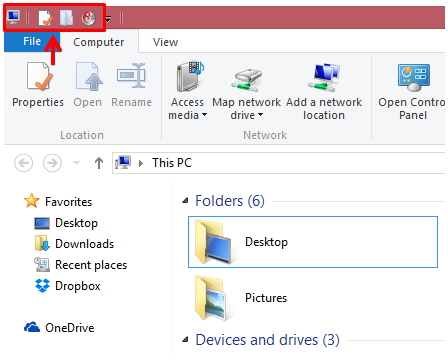Open recent locations dropdown arrow
448x363 pixels.
pyautogui.click(x=77, y=163)
